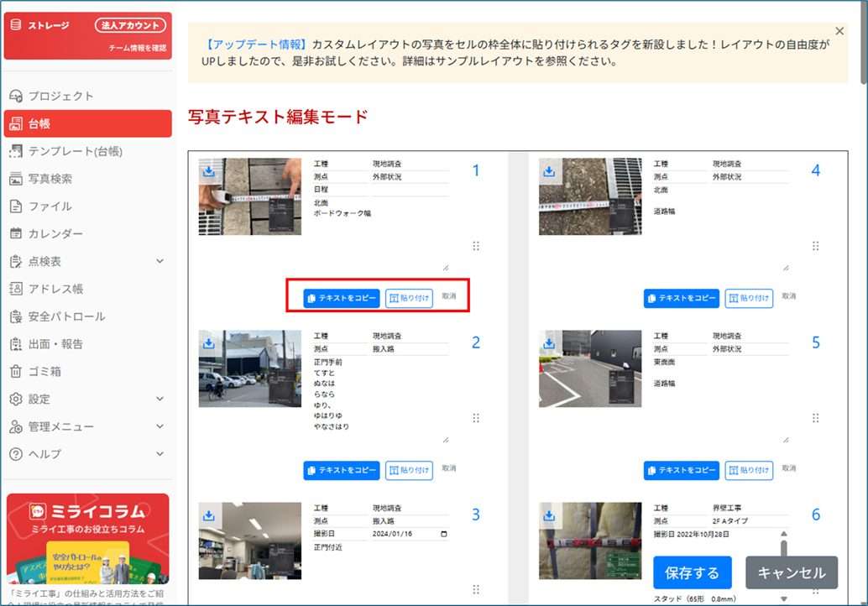Click 取消 link for photo 1
The image size is (868, 606).
click(x=449, y=296)
